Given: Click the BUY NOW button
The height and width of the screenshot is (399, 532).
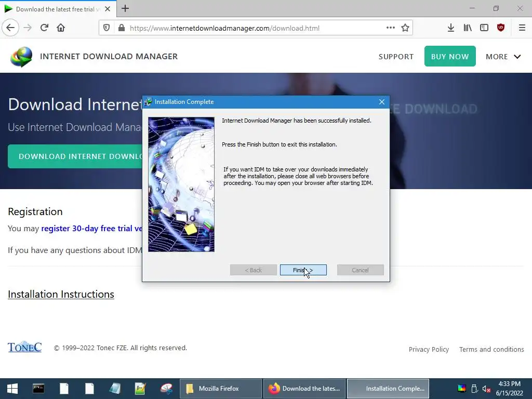Looking at the screenshot, I should [450, 56].
